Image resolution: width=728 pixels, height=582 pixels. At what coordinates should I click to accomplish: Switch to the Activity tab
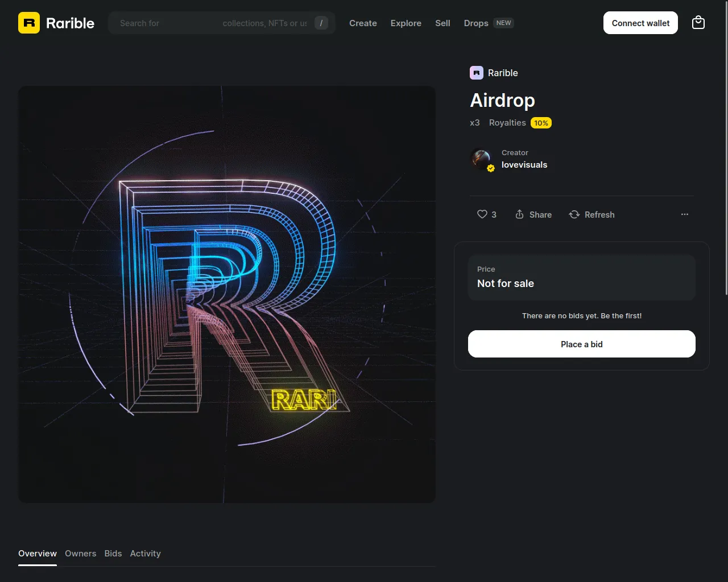pyautogui.click(x=146, y=553)
